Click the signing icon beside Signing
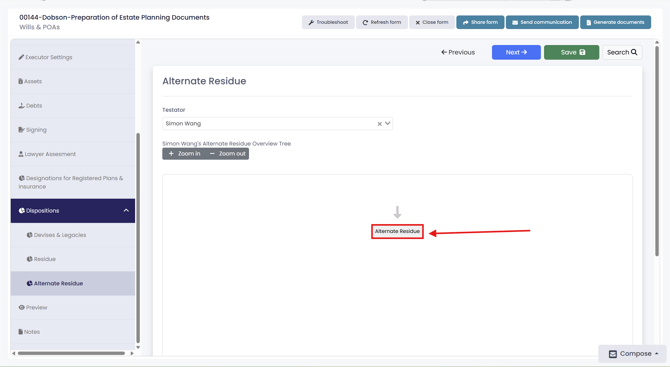 click(21, 129)
